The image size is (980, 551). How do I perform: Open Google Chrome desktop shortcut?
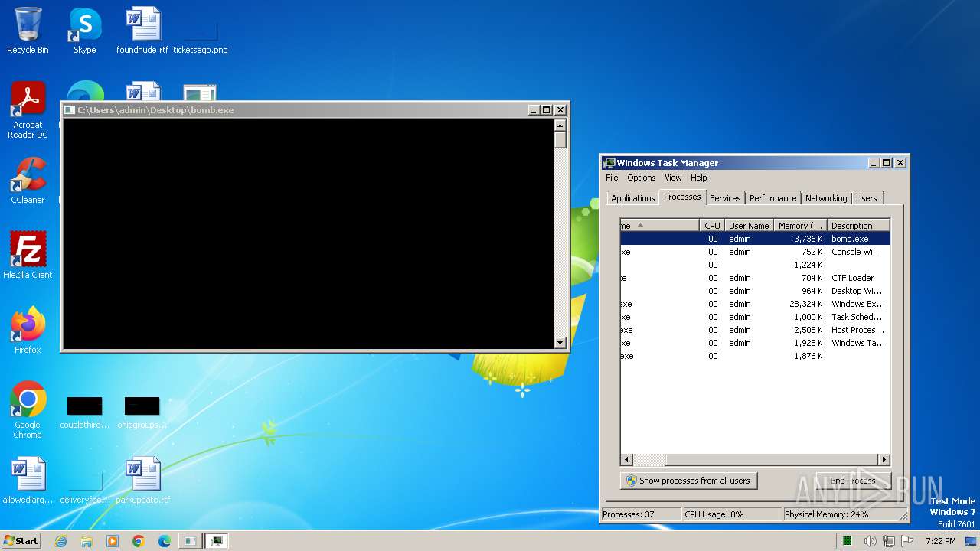pos(28,409)
